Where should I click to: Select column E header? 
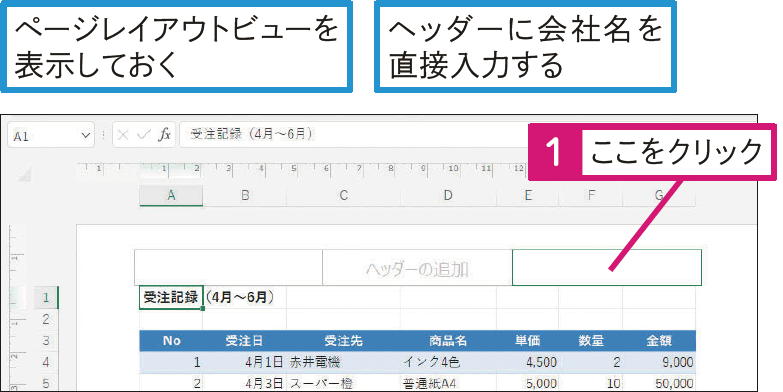pyautogui.click(x=527, y=195)
